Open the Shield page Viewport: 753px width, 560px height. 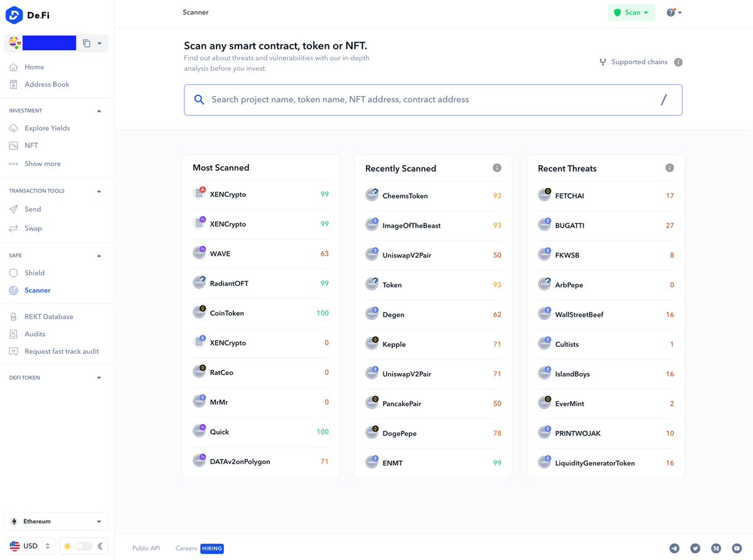pyautogui.click(x=34, y=273)
